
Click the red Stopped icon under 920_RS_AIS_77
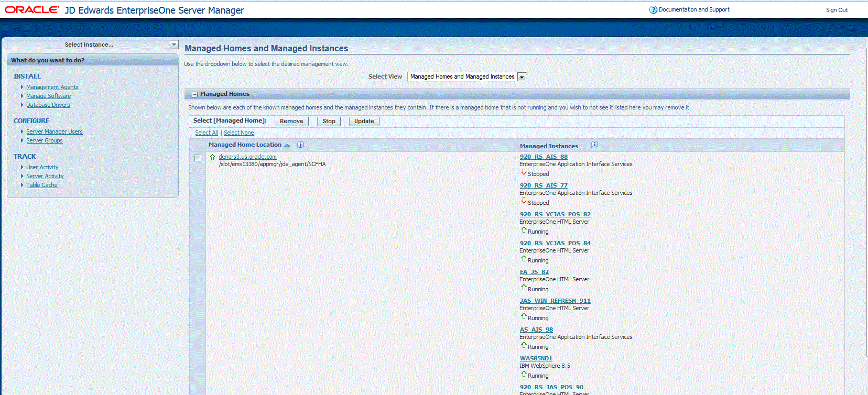(x=524, y=201)
